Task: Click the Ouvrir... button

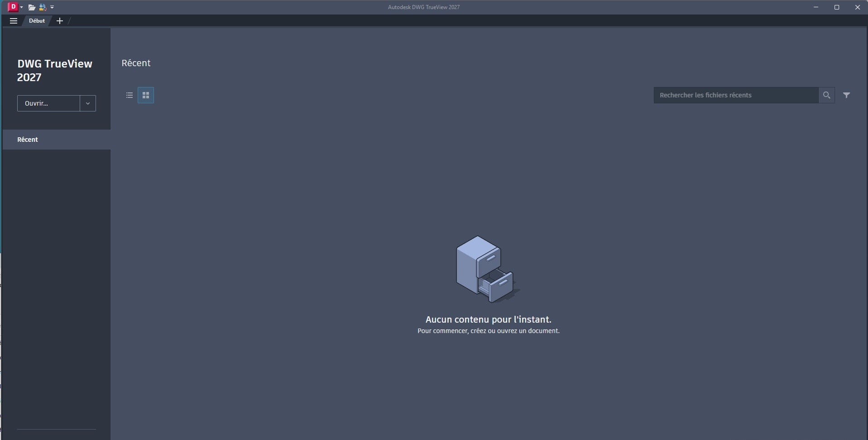Action: coord(48,103)
